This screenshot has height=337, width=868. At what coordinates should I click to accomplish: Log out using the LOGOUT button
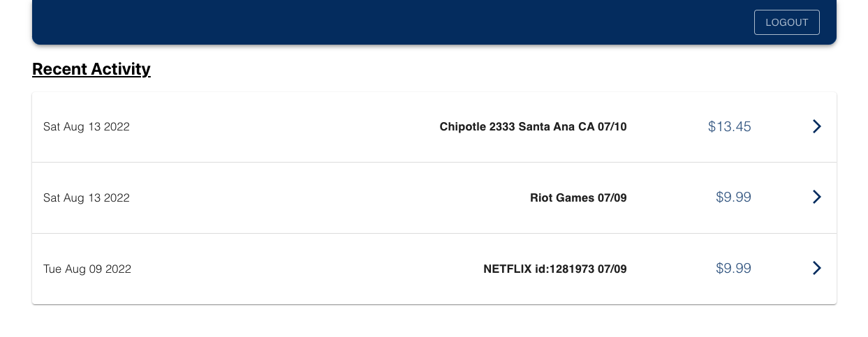coord(786,22)
